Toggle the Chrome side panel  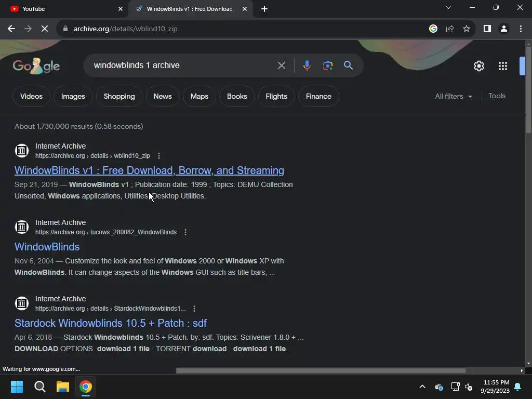(487, 29)
